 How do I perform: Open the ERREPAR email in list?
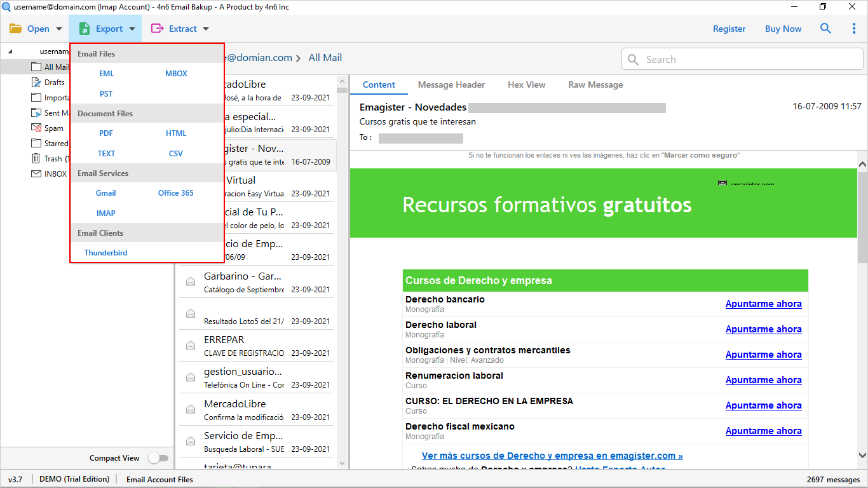coord(256,346)
